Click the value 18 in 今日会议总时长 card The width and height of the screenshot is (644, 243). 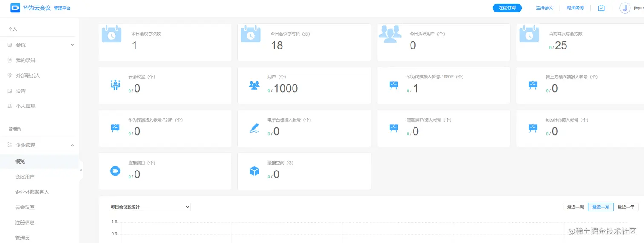277,46
